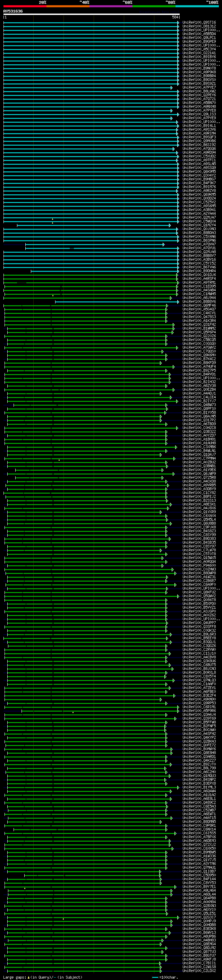
Task: Click UniRef100_A4RSF4 label
Action: [199, 278]
